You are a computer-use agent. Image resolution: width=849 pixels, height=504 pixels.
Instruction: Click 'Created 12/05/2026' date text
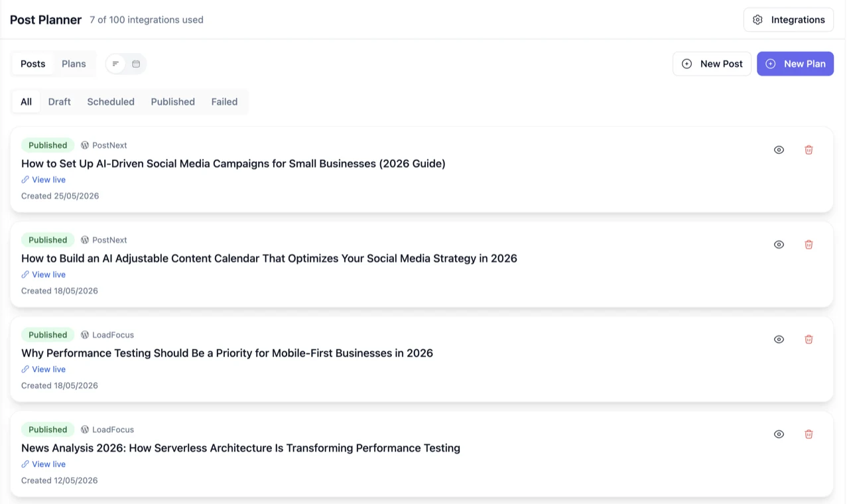pos(59,480)
